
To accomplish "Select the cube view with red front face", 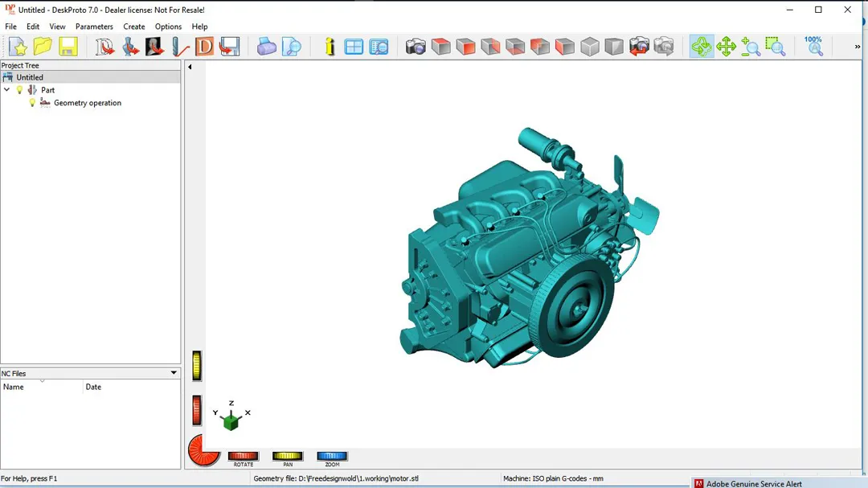I will (465, 47).
